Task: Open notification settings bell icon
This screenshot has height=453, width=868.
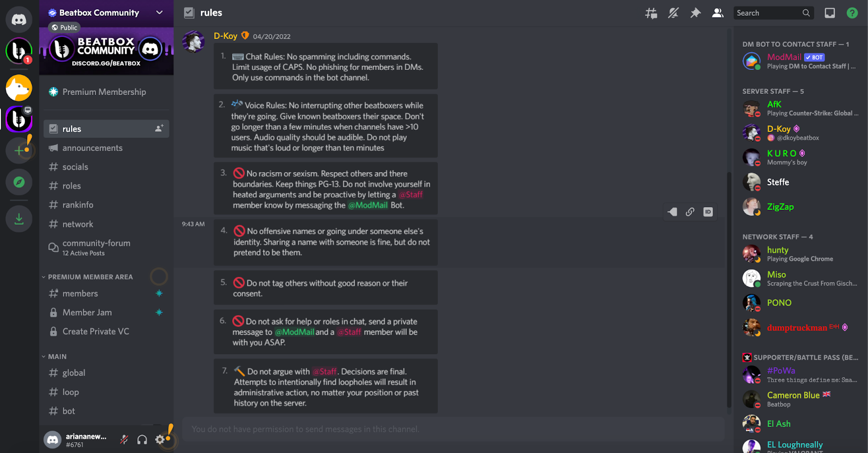Action: pyautogui.click(x=673, y=13)
